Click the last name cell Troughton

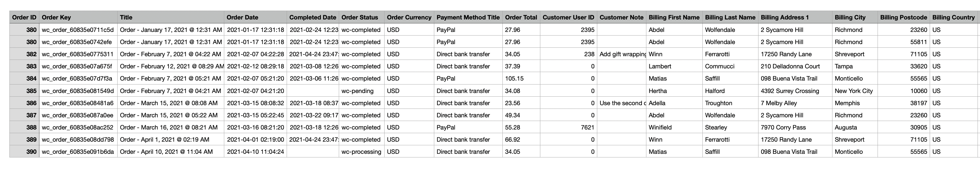(718, 103)
